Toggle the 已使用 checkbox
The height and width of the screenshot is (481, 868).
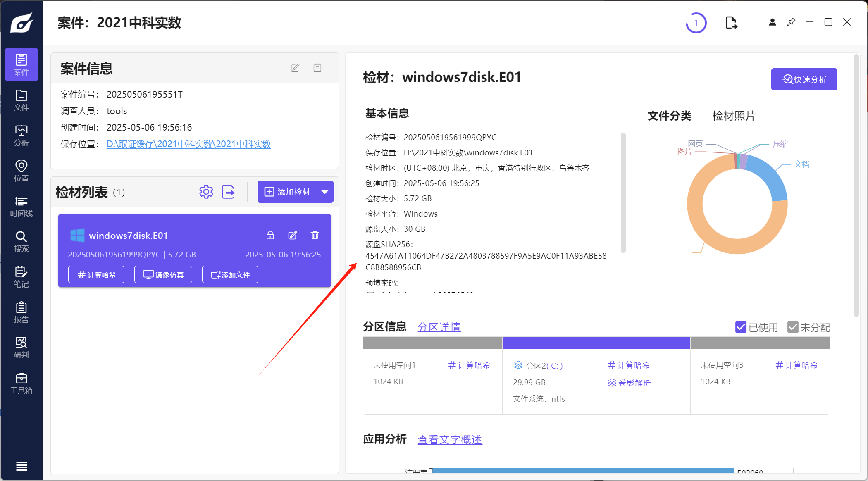tap(741, 327)
